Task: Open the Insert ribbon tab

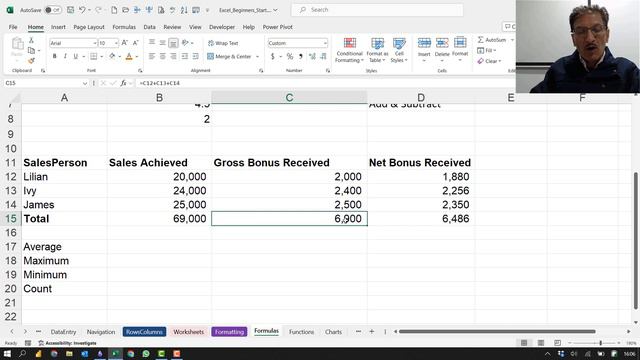Action: coord(58,27)
